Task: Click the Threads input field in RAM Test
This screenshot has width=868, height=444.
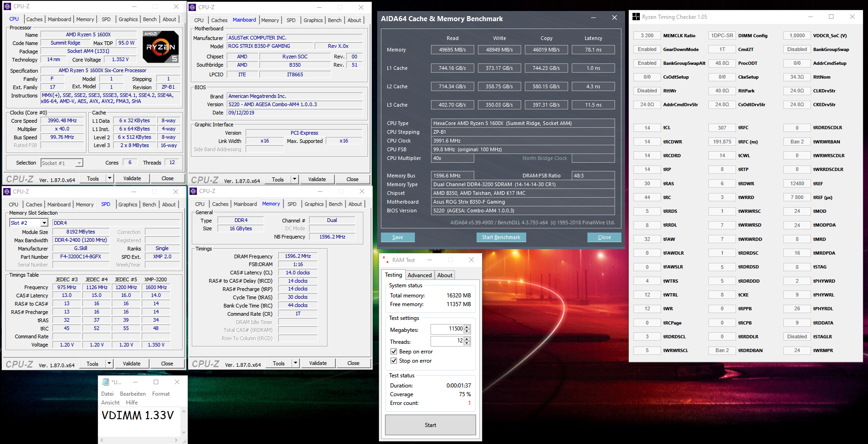Action: (447, 341)
